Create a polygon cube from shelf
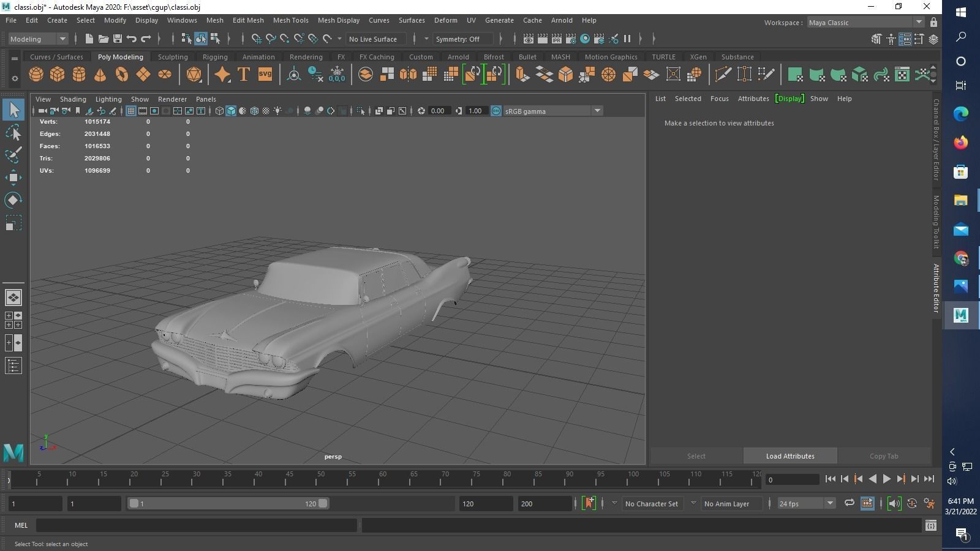The height and width of the screenshot is (551, 980). tap(58, 75)
